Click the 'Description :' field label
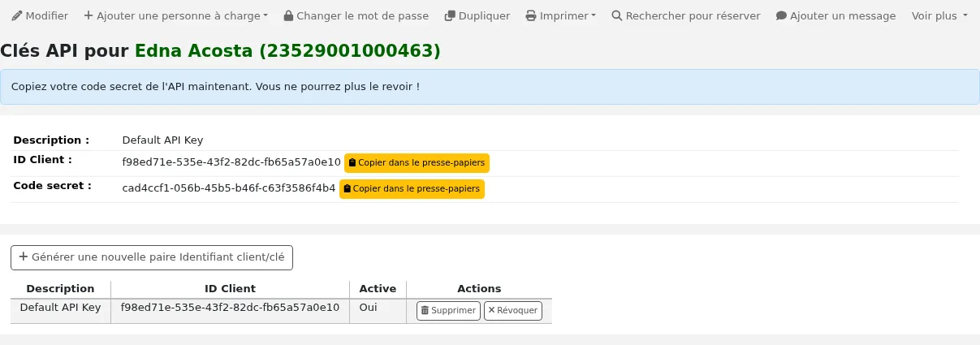Image resolution: width=980 pixels, height=345 pixels. pyautogui.click(x=51, y=140)
